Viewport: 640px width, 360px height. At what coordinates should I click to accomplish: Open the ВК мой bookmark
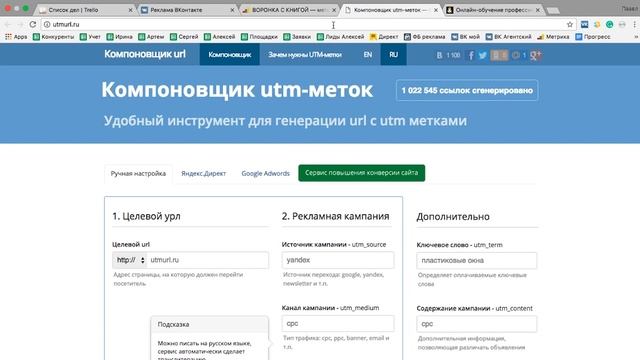tap(465, 37)
